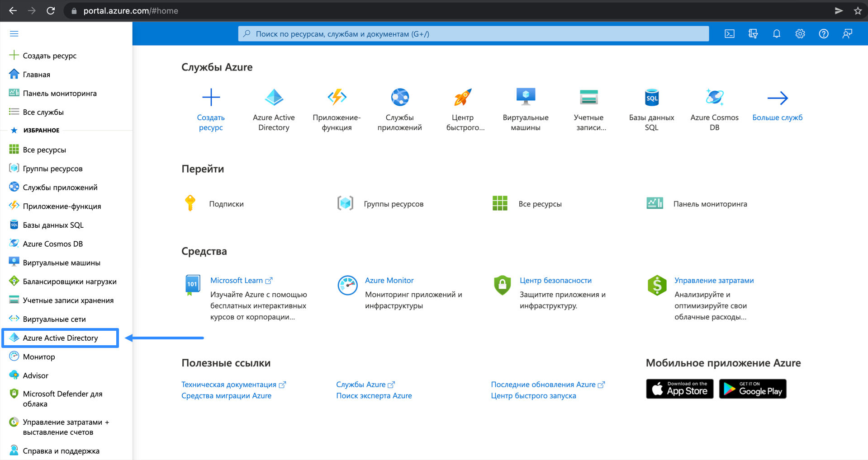The width and height of the screenshot is (868, 460).
Task: Go to Панель мониторинга under Перейти
Action: [697, 204]
